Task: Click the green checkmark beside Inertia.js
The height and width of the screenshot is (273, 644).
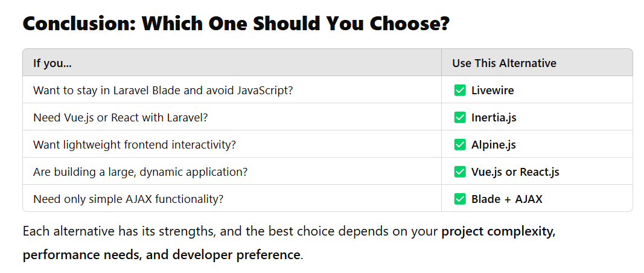Action: coord(460,118)
